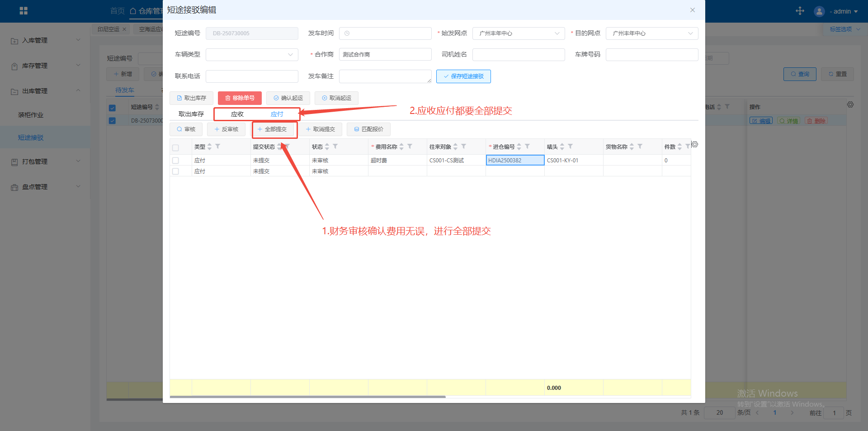Click the 司机姓名 input field
The width and height of the screenshot is (868, 431).
(518, 55)
